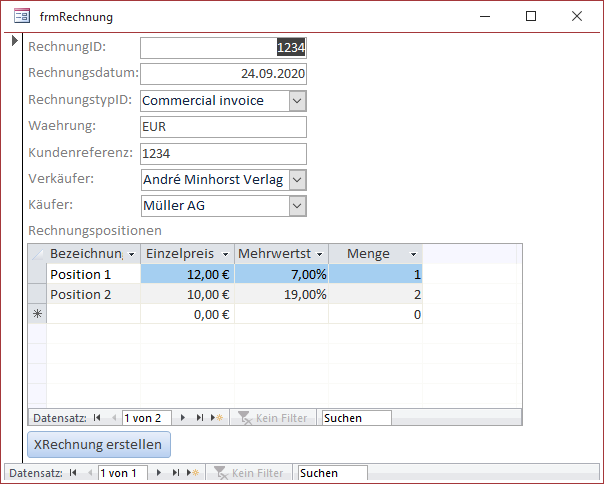
Task: Go to next record in subform navigation
Action: [183, 418]
